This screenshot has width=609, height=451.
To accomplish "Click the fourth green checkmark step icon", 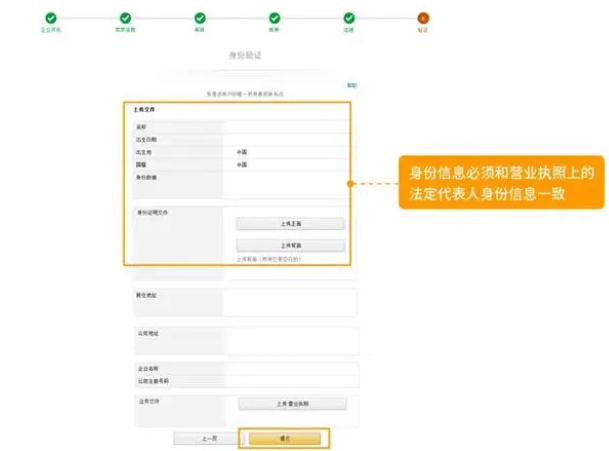I will (x=274, y=18).
